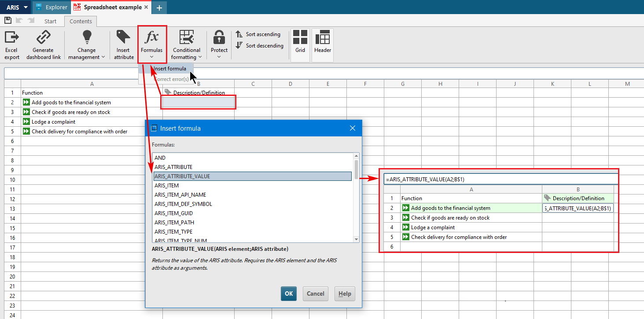Open the Conditional formatting dropdown

tap(187, 45)
